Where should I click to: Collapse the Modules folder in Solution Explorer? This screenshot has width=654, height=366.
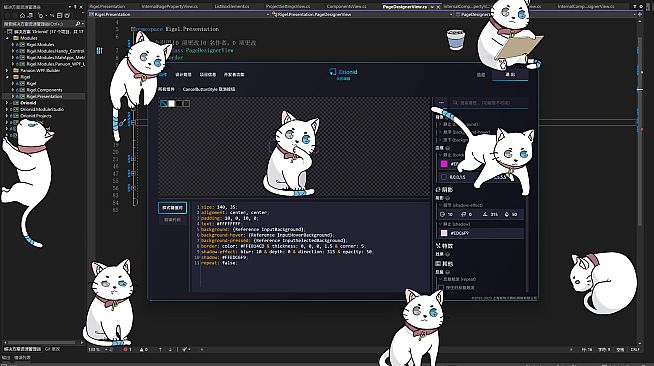pos(7,38)
